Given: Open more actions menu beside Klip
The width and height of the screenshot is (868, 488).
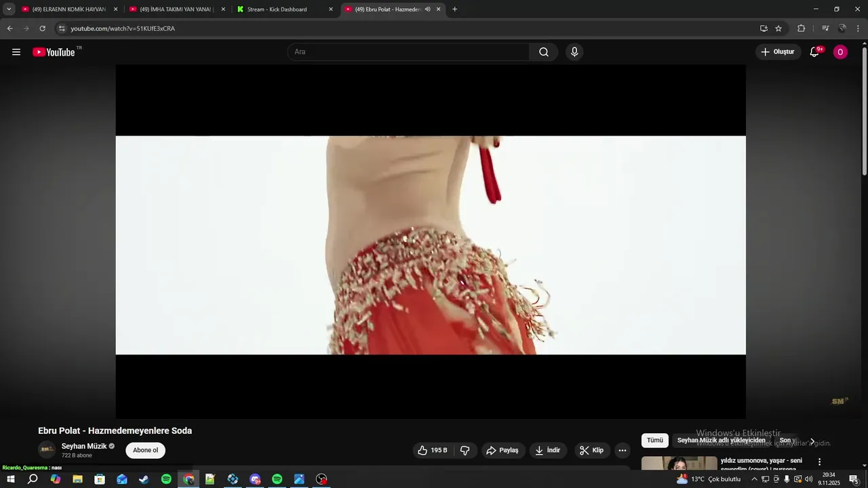Looking at the screenshot, I should coord(623,450).
